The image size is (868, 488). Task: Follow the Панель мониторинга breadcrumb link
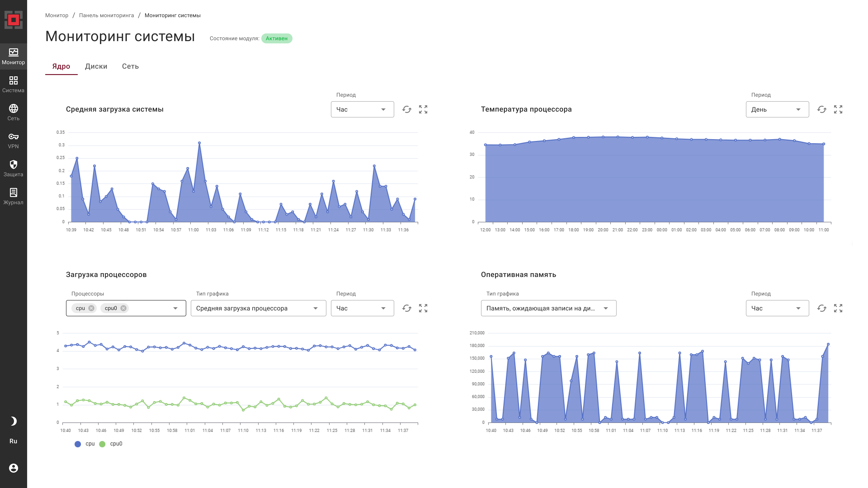pos(106,16)
